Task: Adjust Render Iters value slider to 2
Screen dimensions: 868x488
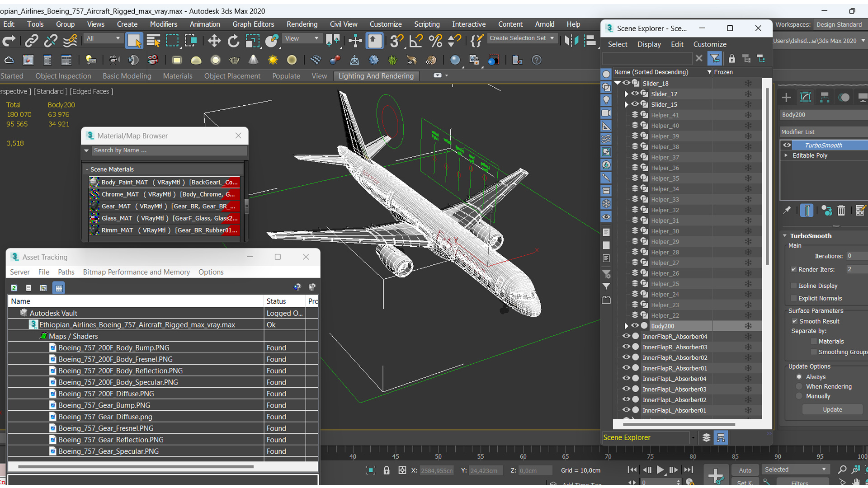Action: tap(856, 269)
